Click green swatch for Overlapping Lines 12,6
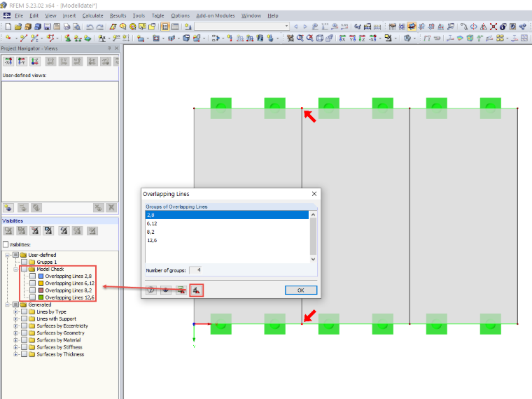Viewport: 532px width, 399px height. pyautogui.click(x=41, y=297)
